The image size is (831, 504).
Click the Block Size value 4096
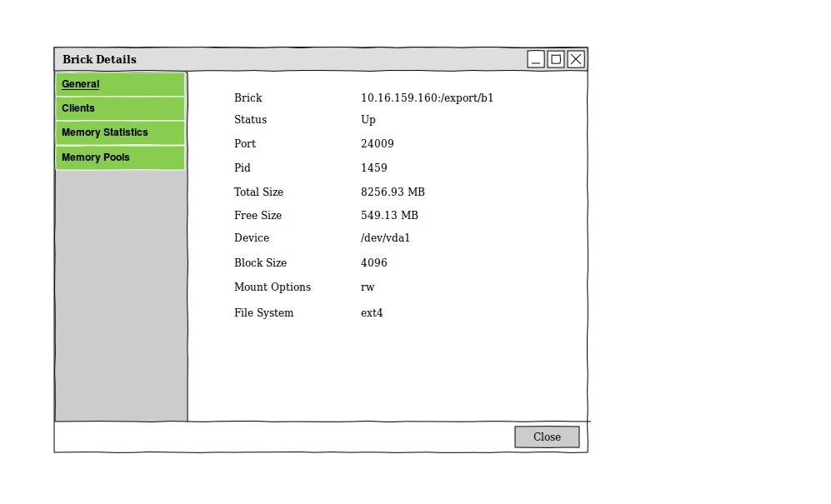373,262
